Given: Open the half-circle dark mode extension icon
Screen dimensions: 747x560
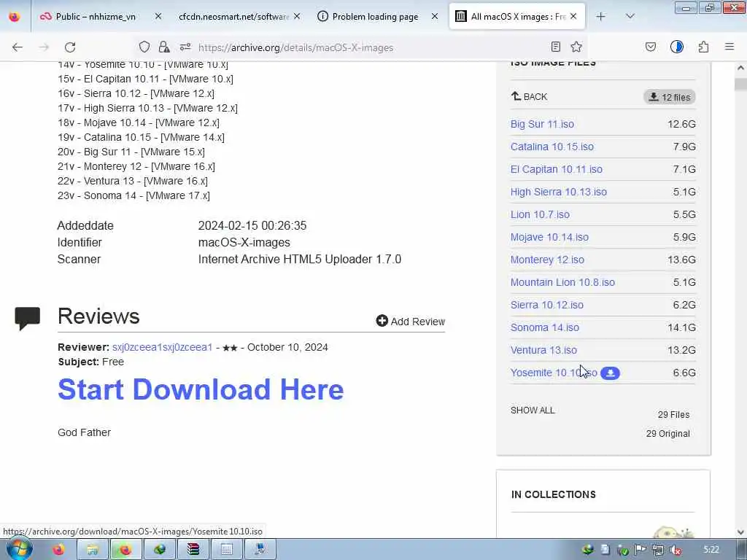Looking at the screenshot, I should 676,47.
